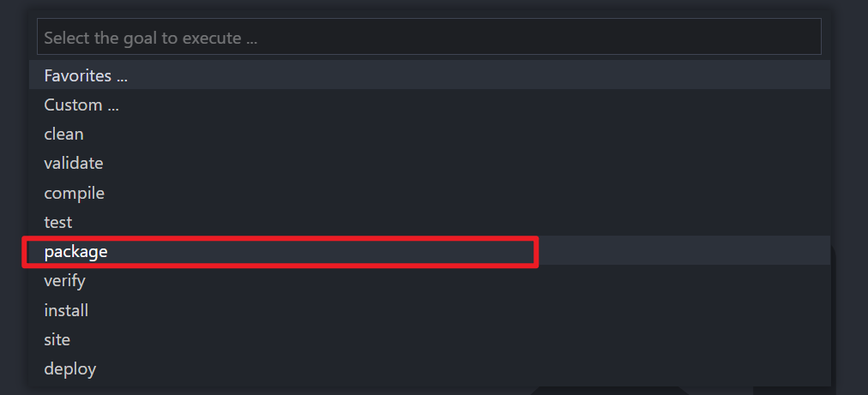Image resolution: width=868 pixels, height=395 pixels.
Task: Select the verify goal
Action: [x=65, y=280]
